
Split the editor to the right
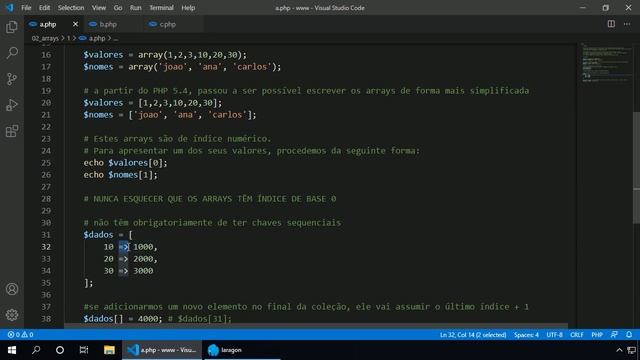tap(611, 24)
